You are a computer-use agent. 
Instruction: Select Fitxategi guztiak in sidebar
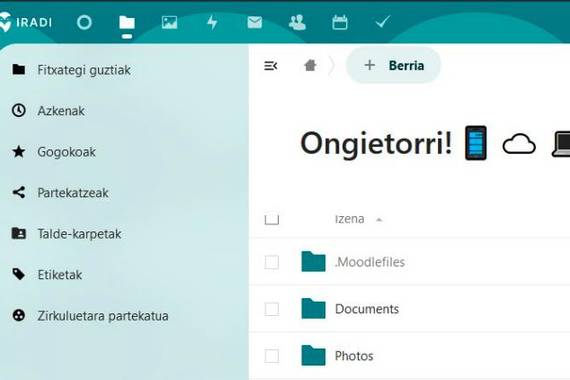[84, 70]
